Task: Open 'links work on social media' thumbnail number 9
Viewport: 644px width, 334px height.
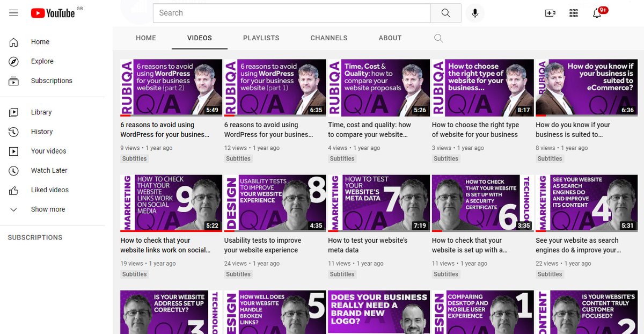Action: pos(171,203)
